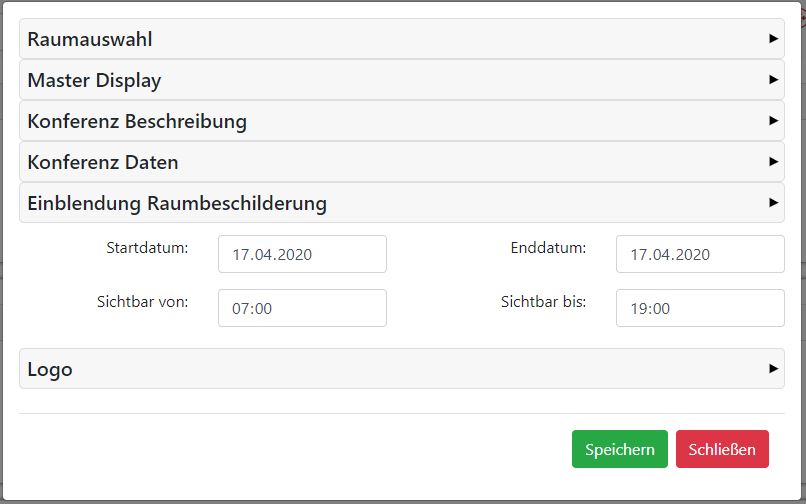Click the Startdatum date field
The height and width of the screenshot is (504, 806).
tap(302, 254)
